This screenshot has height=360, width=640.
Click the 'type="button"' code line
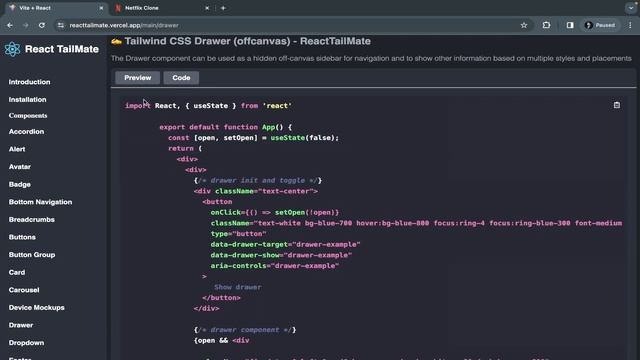[x=238, y=234]
